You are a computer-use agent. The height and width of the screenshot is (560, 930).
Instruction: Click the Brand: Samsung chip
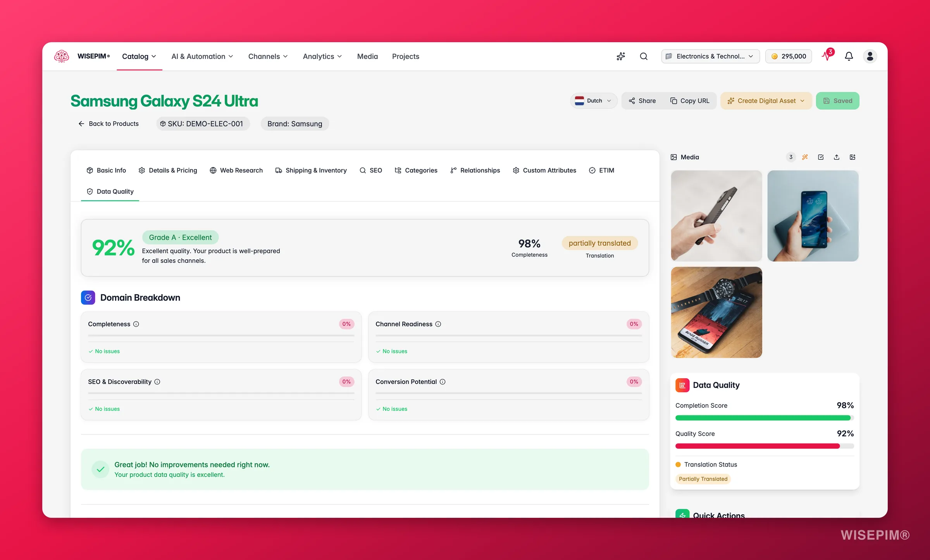click(294, 124)
